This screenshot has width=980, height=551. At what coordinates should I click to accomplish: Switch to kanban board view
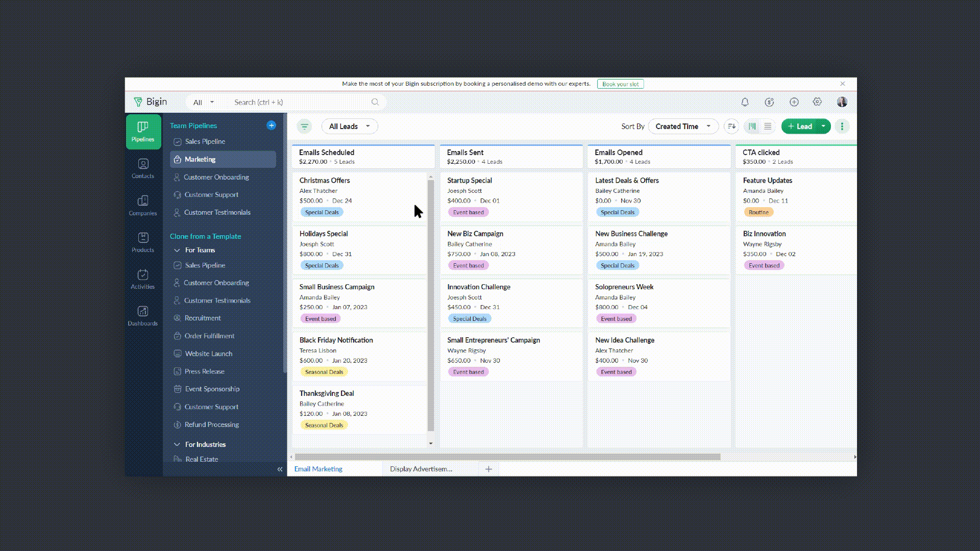(752, 127)
